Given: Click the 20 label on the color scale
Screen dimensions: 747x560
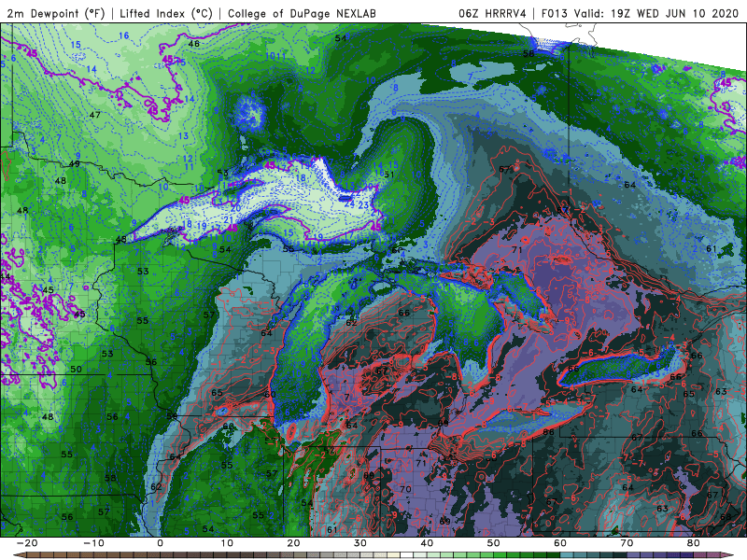Looking at the screenshot, I should [293, 543].
